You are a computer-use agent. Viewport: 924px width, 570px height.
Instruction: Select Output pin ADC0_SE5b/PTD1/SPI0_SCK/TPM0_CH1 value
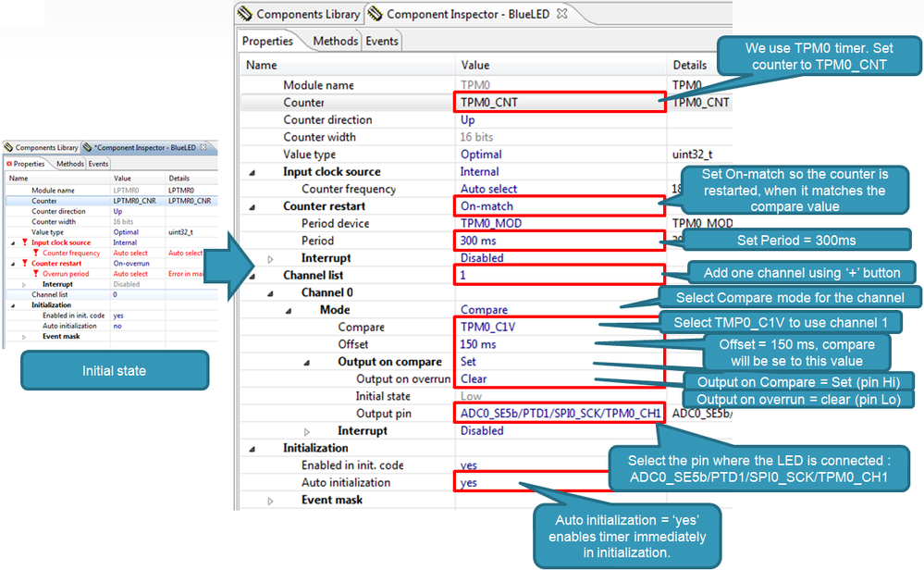(x=560, y=414)
